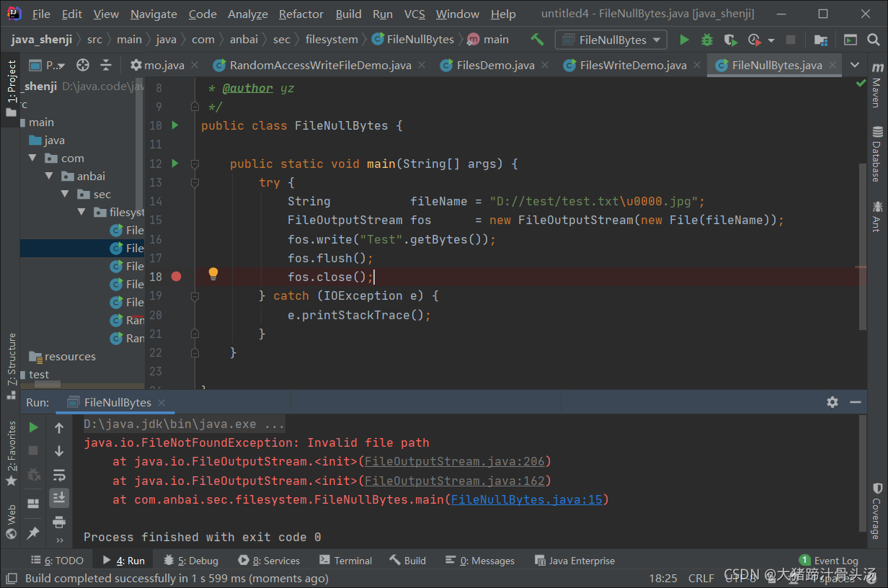The image size is (888, 588).
Task: Open Maven tool window on right edge
Action: point(876,84)
